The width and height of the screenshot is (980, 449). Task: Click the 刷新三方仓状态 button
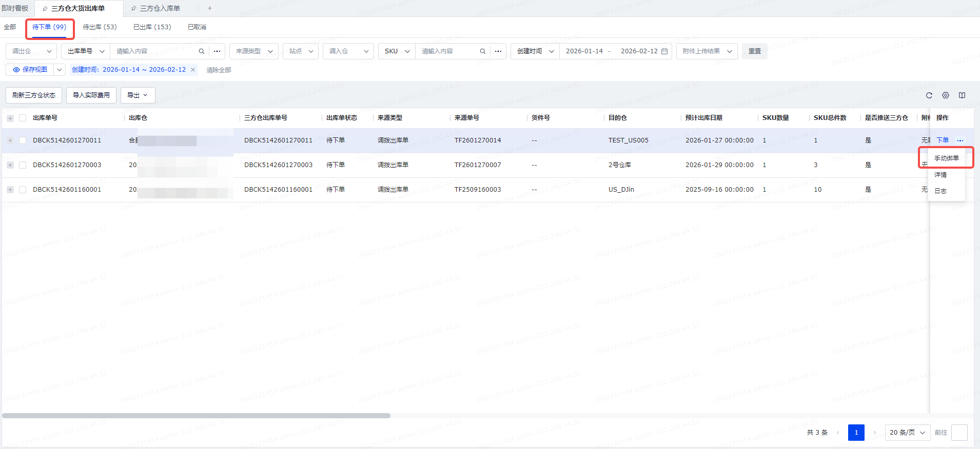pyautogui.click(x=34, y=95)
